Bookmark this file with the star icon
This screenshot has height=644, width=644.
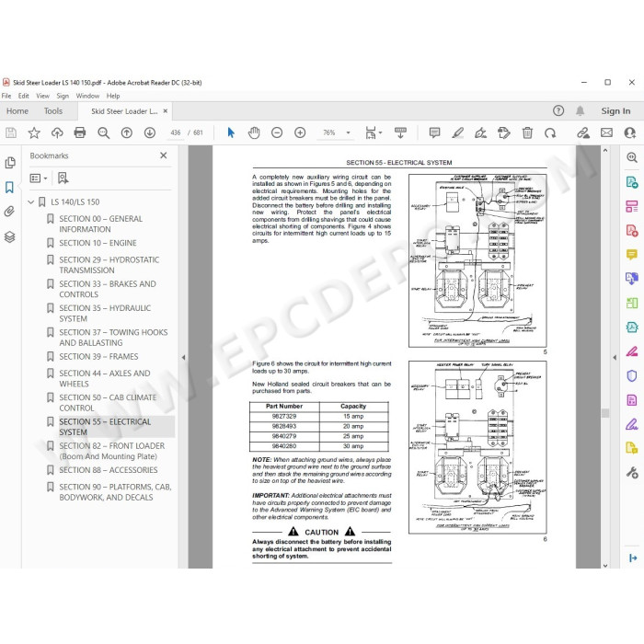[34, 132]
